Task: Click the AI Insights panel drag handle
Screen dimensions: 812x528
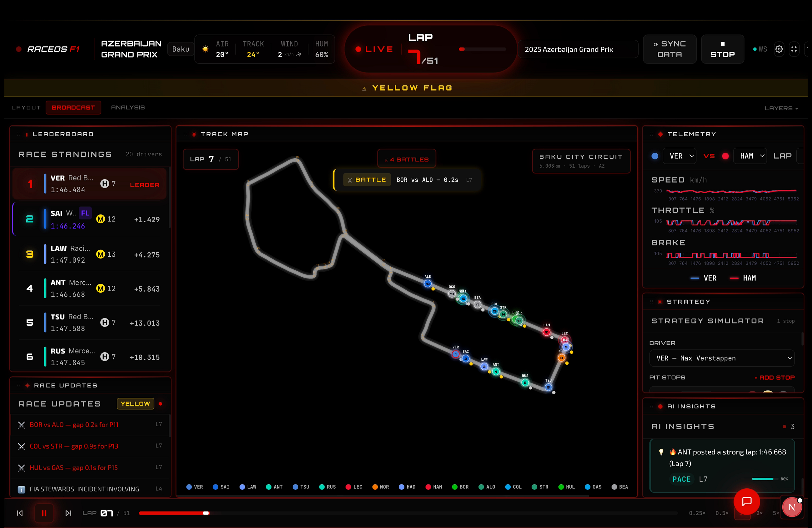Action: 652,406
